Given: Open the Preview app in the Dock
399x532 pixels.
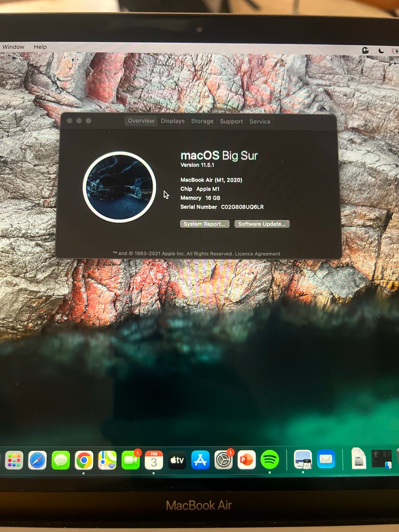Looking at the screenshot, I should click(303, 460).
